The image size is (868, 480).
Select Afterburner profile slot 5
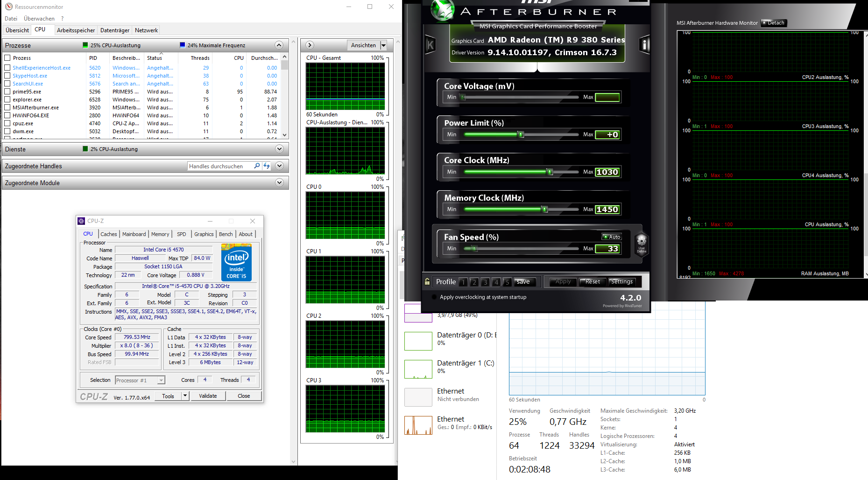(x=507, y=282)
